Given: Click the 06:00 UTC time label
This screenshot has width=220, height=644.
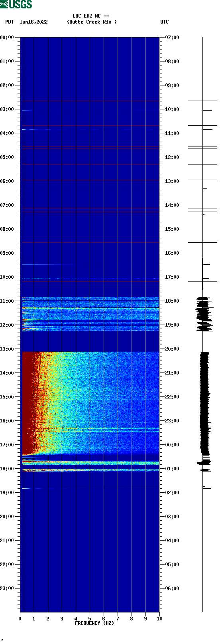Looking at the screenshot, I should point(172,589).
